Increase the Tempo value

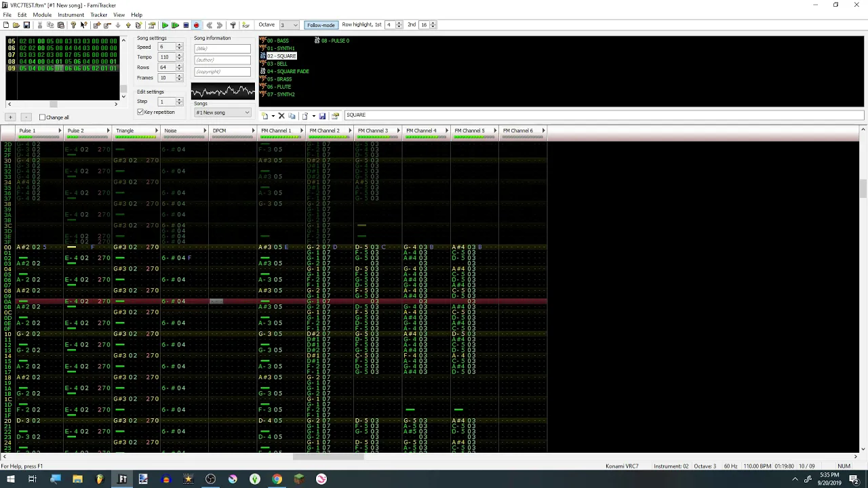click(179, 56)
